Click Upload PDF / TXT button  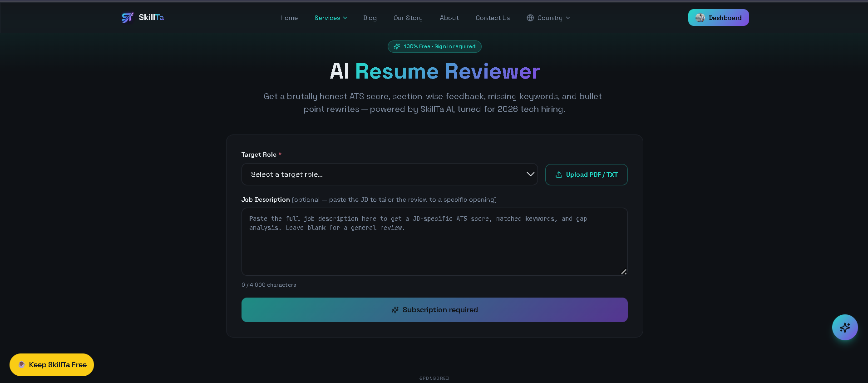pos(587,174)
